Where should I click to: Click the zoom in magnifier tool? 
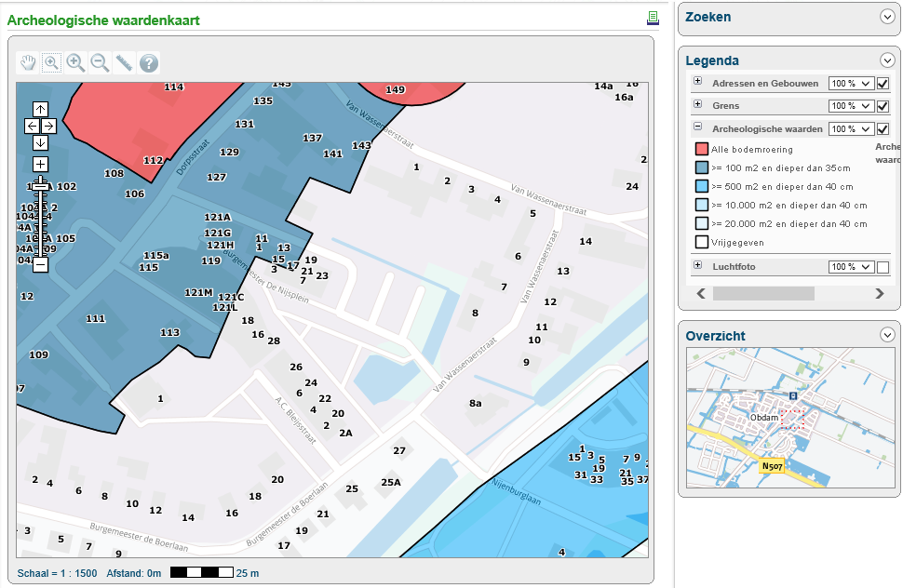click(x=75, y=62)
